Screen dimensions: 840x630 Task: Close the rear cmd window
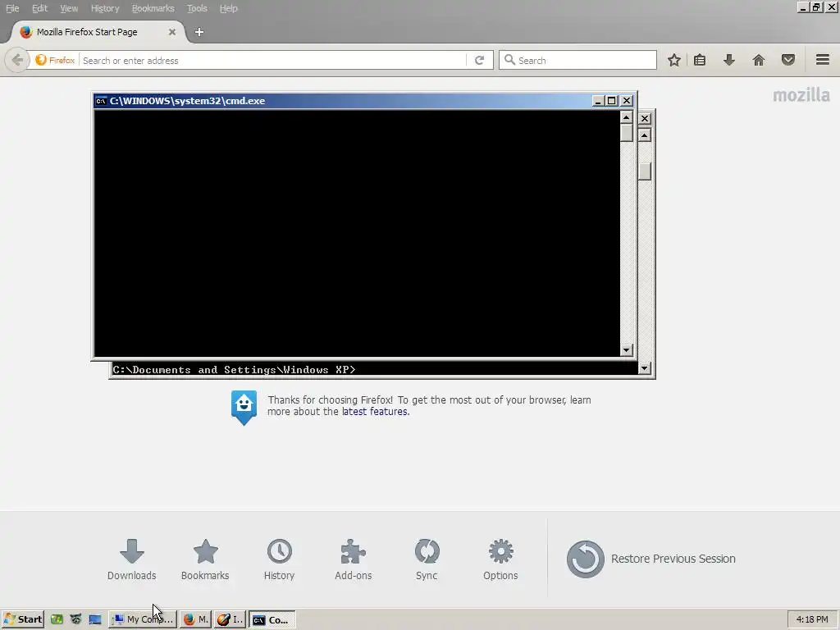point(645,118)
